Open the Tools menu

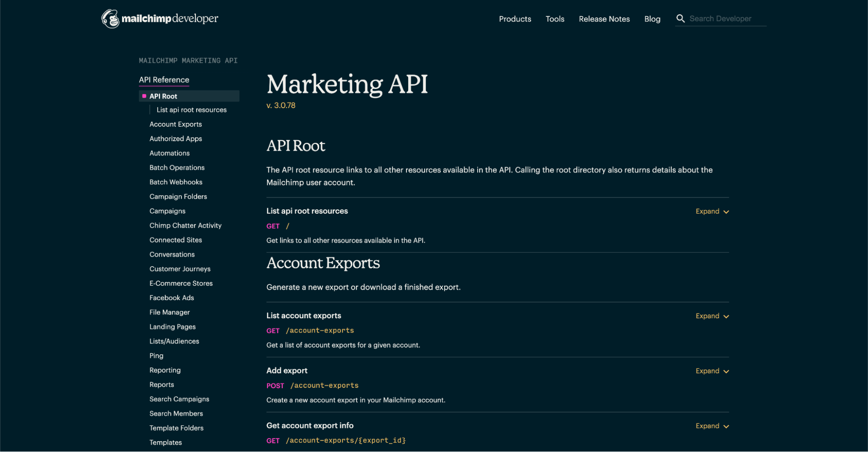click(554, 19)
